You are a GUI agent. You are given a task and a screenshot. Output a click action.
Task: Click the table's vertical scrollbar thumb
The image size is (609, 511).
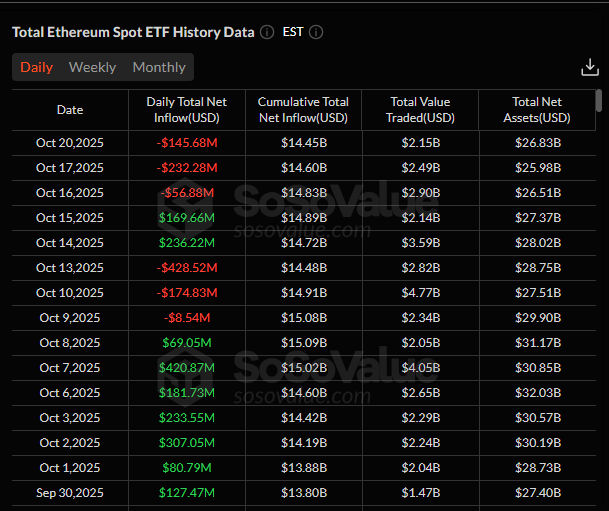598,101
